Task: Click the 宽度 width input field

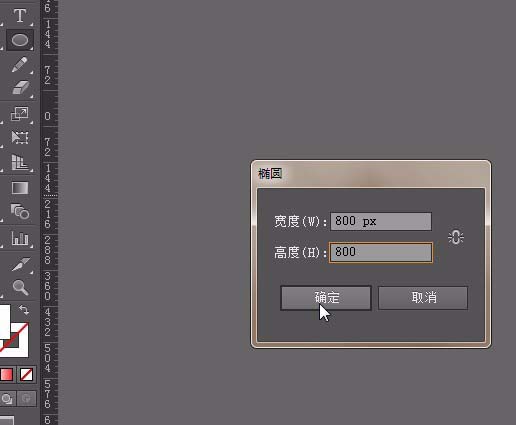Action: point(381,221)
